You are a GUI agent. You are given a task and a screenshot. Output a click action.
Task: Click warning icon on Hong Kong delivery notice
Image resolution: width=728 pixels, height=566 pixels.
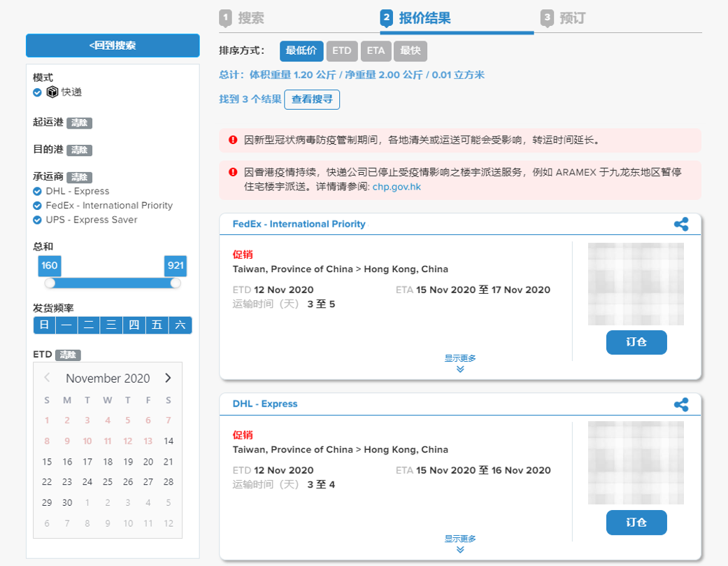click(233, 172)
